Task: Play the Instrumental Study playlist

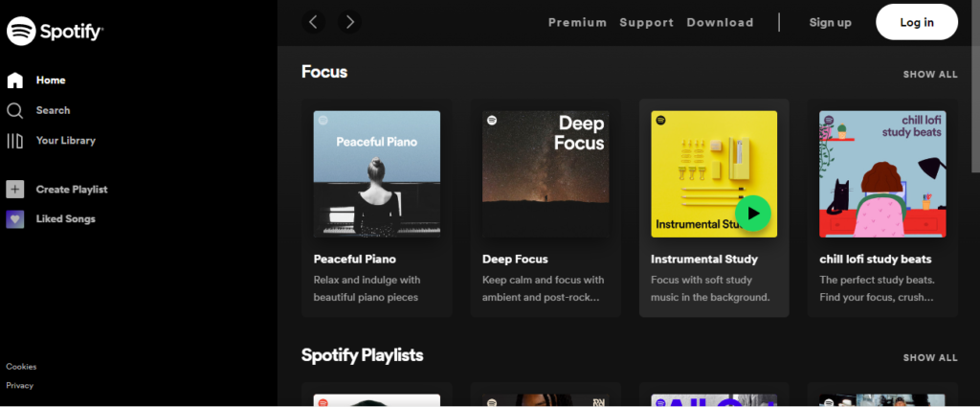Action: tap(753, 214)
